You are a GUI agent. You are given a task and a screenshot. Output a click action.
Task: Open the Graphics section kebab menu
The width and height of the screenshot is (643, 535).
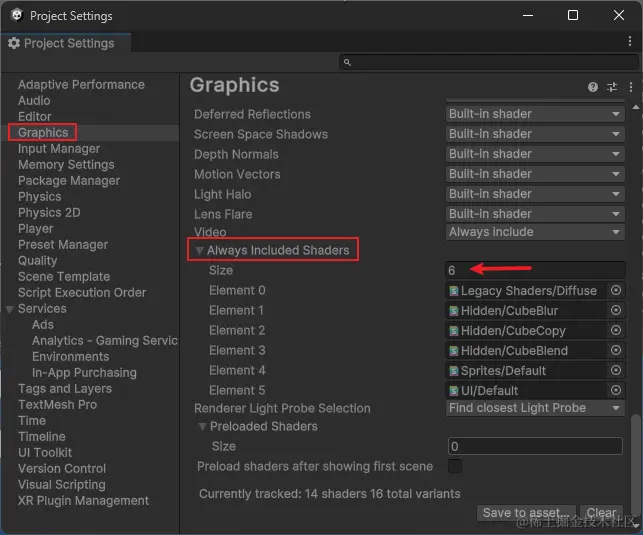click(x=631, y=87)
